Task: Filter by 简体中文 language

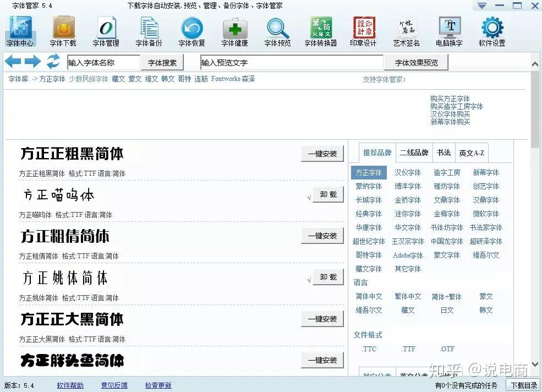Action: tap(369, 296)
